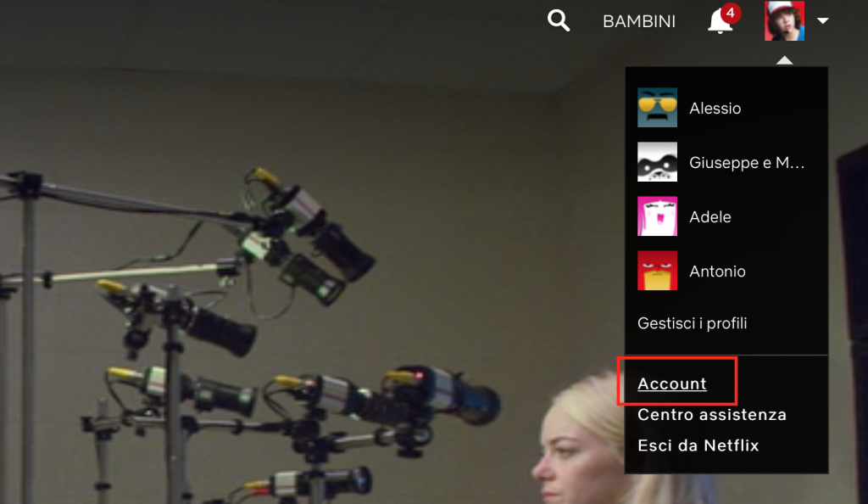The height and width of the screenshot is (504, 868).
Task: Open the BAMBINI kids section
Action: tap(638, 22)
